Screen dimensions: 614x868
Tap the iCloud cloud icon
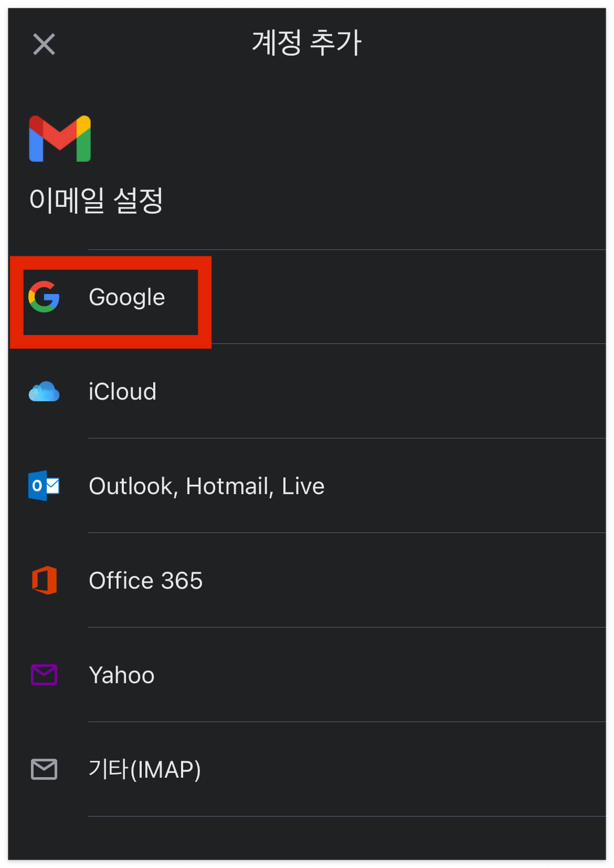tap(44, 392)
